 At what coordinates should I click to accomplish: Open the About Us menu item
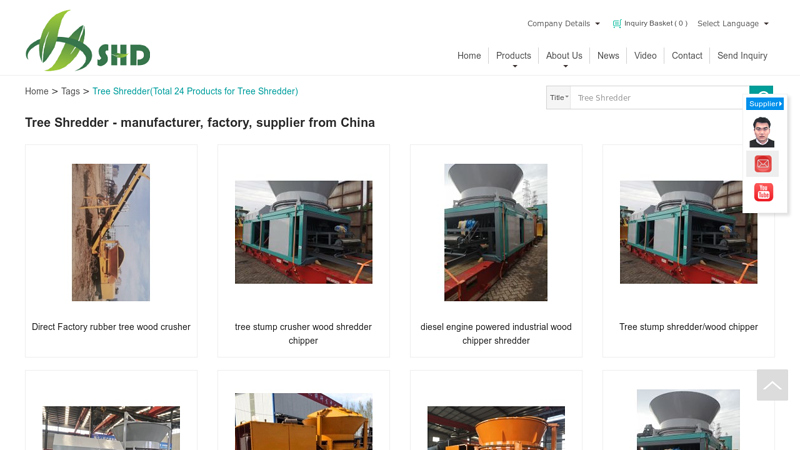click(564, 56)
